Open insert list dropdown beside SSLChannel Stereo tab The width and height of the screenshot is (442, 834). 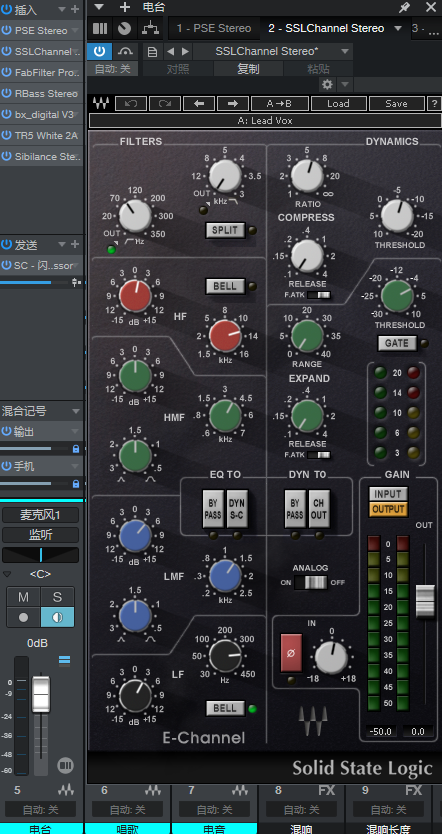pos(397,28)
